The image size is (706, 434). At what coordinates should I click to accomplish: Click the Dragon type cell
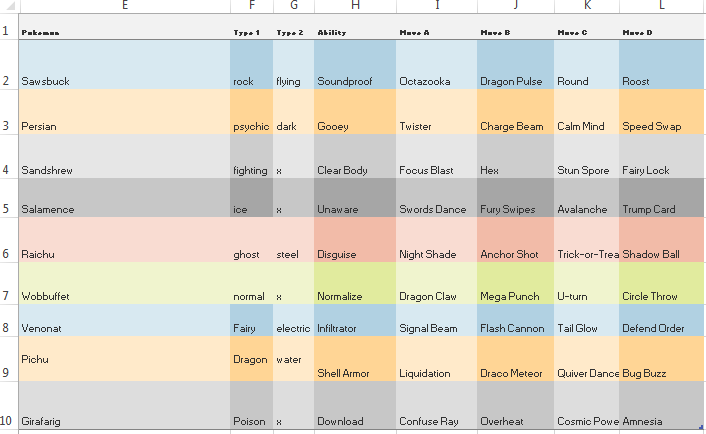[252, 359]
